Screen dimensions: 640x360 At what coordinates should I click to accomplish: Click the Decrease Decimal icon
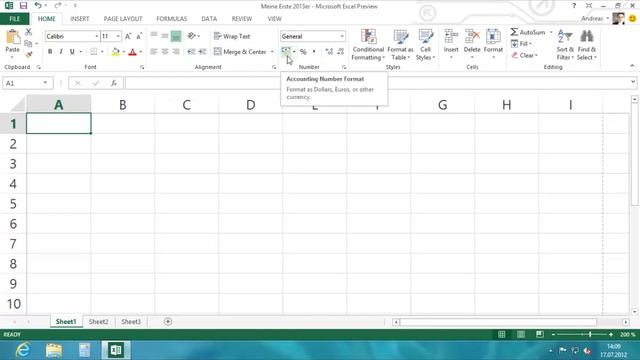[341, 52]
